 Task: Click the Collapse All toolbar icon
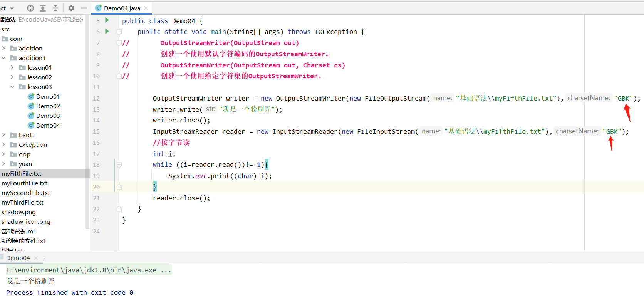pos(55,8)
